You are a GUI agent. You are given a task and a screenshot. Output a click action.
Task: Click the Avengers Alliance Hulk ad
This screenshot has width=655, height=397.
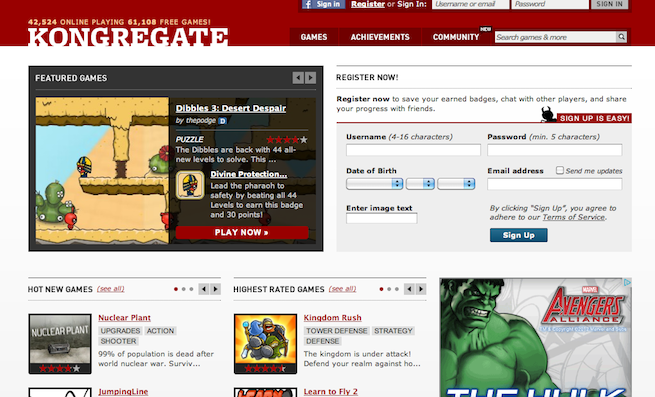pyautogui.click(x=535, y=338)
